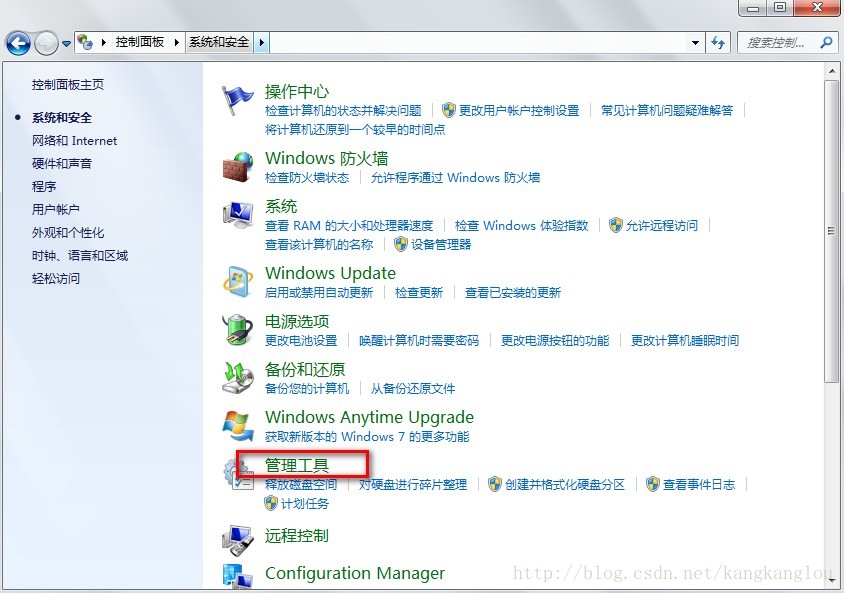Open 唤醒计算机时需要密码 link

[419, 341]
